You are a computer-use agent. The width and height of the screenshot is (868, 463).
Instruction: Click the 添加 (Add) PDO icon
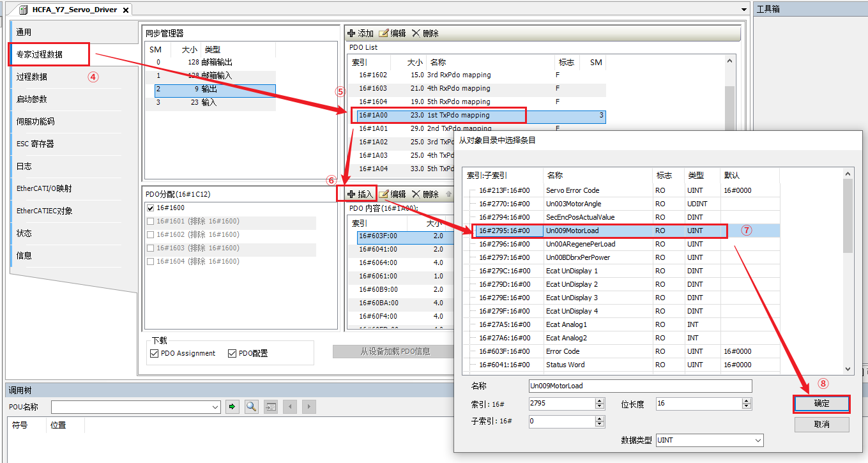pos(351,33)
